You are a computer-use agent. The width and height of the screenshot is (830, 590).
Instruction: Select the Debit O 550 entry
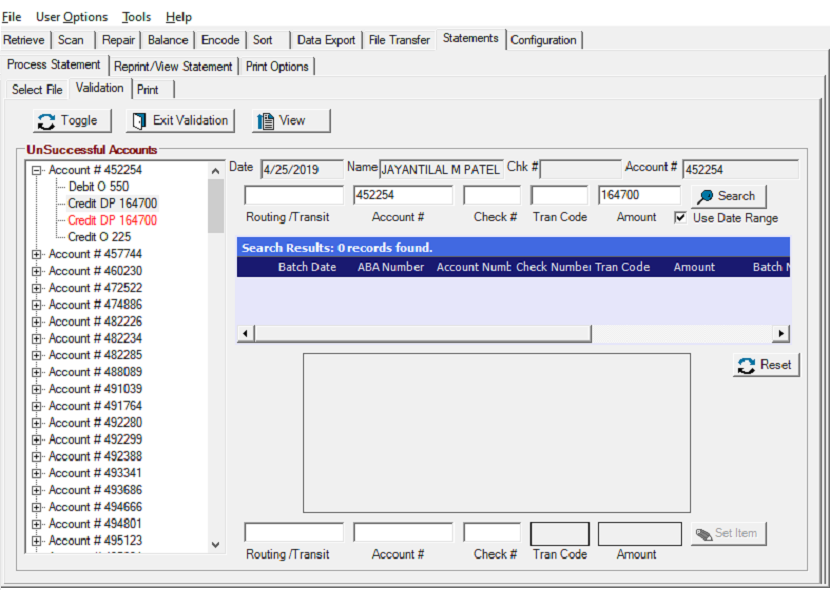[98, 186]
